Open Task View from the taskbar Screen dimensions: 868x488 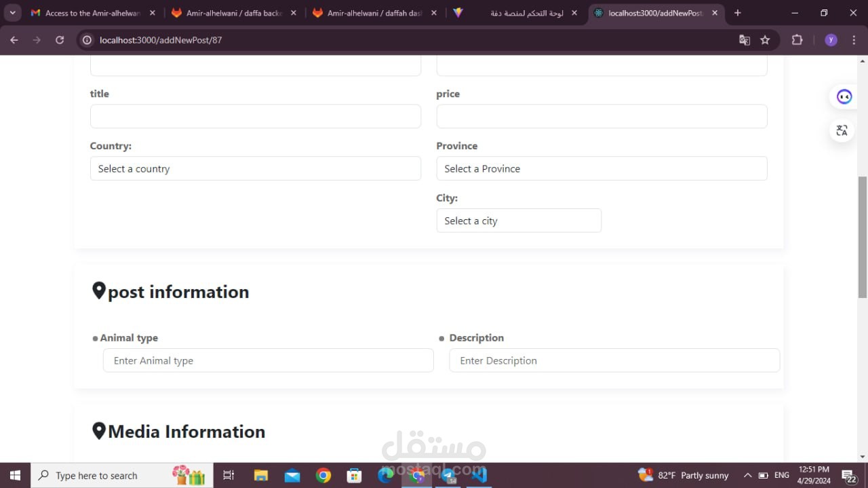[x=229, y=475]
